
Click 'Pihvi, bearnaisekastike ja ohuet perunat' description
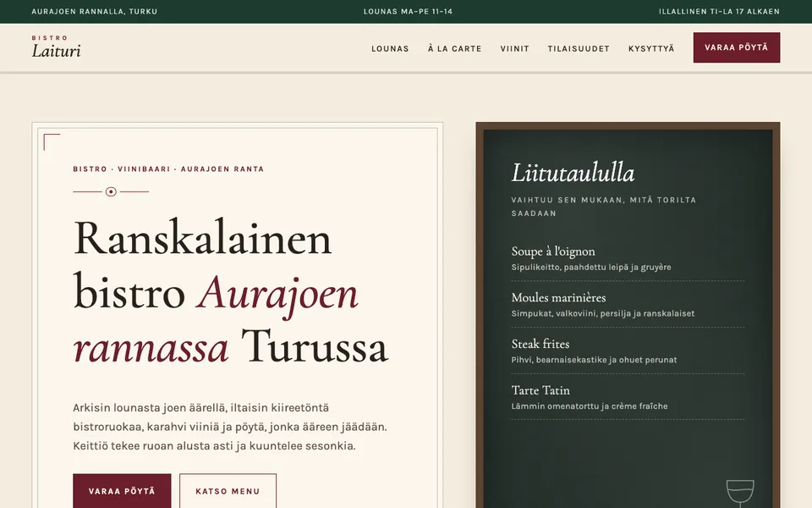click(x=594, y=360)
